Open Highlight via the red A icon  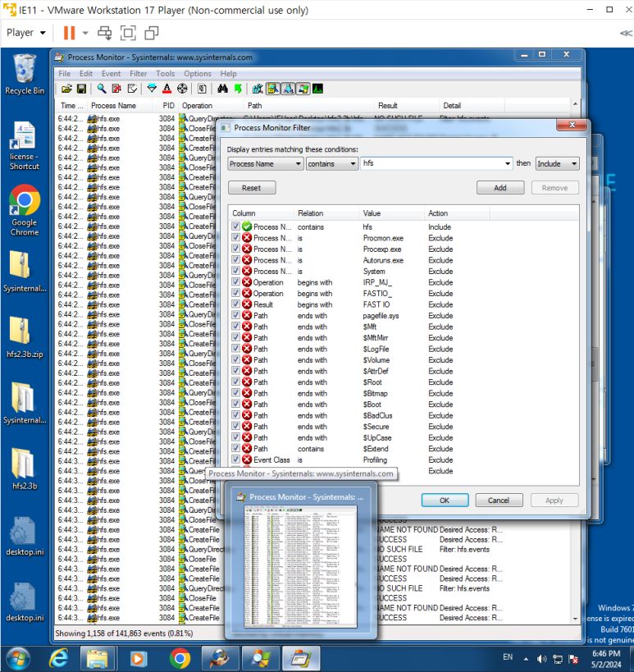point(167,89)
